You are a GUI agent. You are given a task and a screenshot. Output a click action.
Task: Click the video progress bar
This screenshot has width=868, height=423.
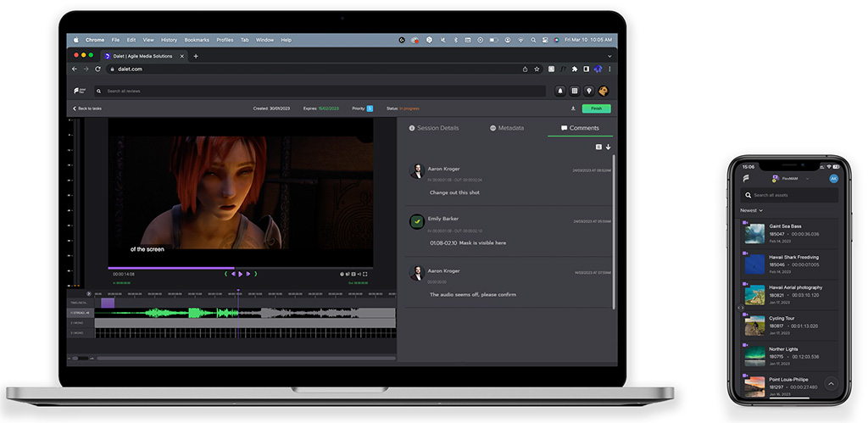tap(240, 268)
